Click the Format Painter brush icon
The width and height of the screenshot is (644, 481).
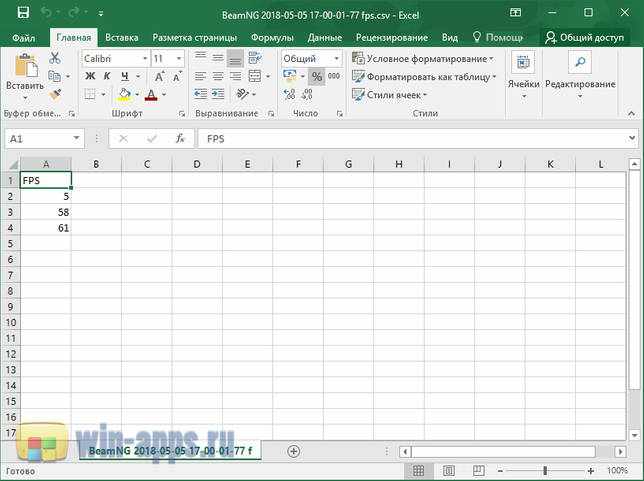(55, 94)
